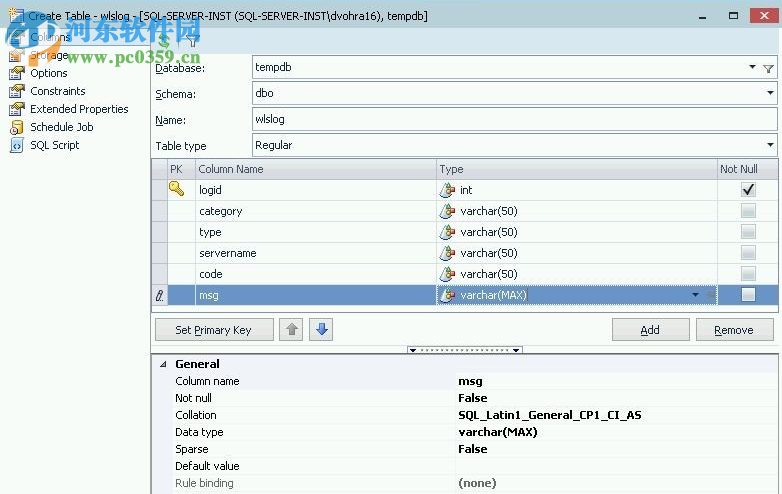Check Not Null for code column

pyautogui.click(x=748, y=274)
